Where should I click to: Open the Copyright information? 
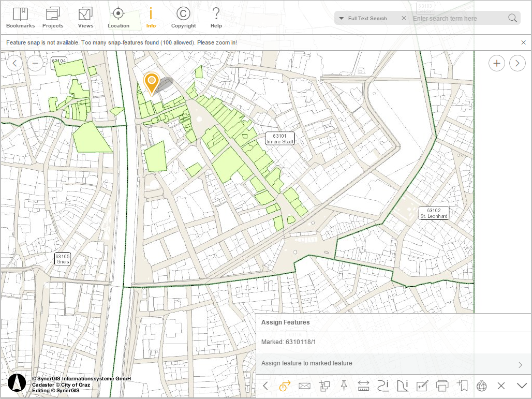coord(183,18)
